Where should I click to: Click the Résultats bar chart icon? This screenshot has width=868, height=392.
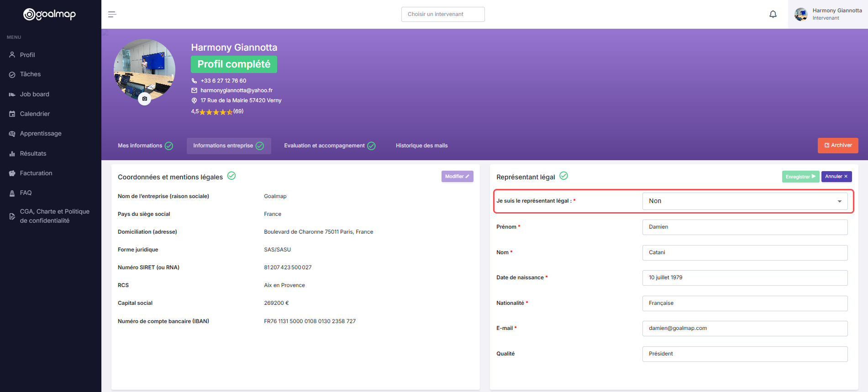click(12, 154)
